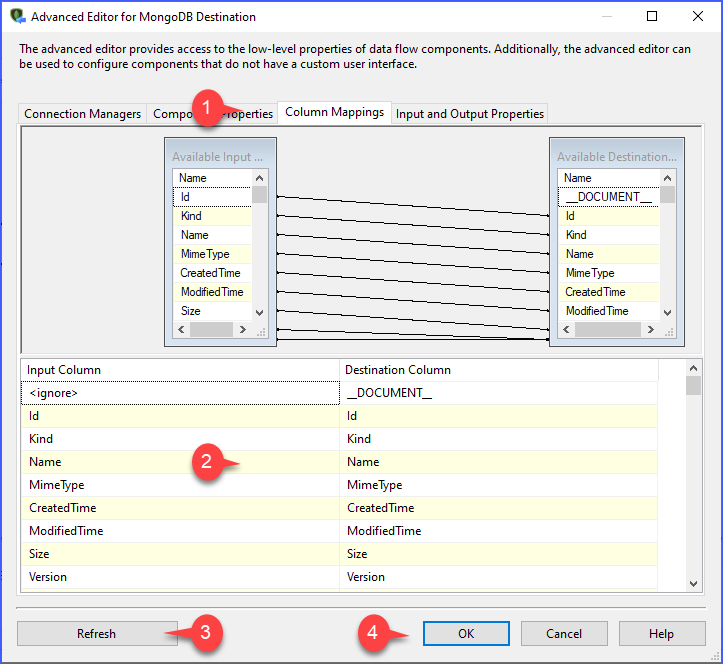Click Version destination cell in grid
Image resolution: width=723 pixels, height=664 pixels.
coord(498,577)
